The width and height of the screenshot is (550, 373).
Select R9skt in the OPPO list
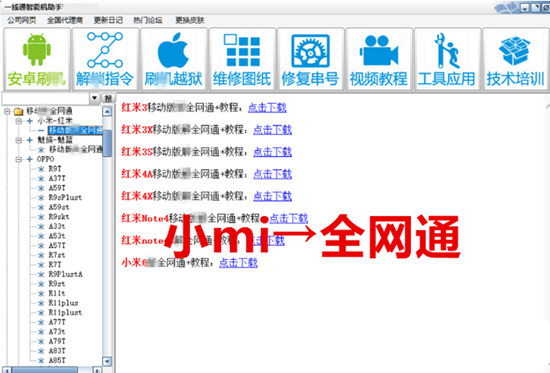[x=59, y=217]
